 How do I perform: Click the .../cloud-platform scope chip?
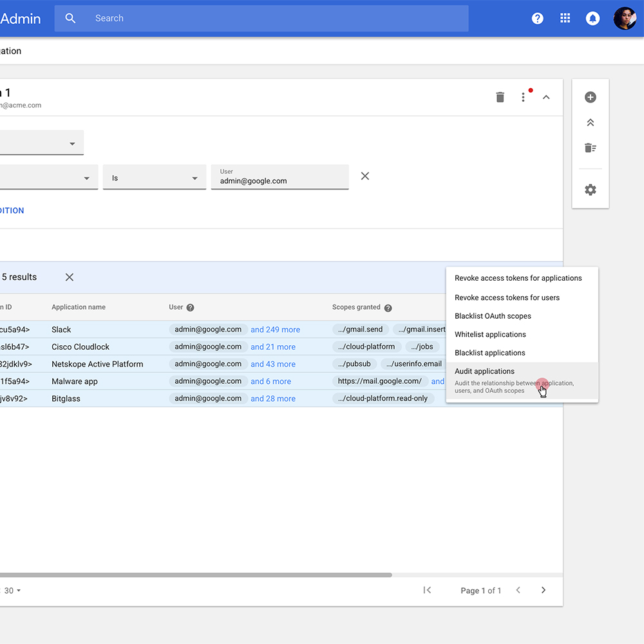(366, 346)
